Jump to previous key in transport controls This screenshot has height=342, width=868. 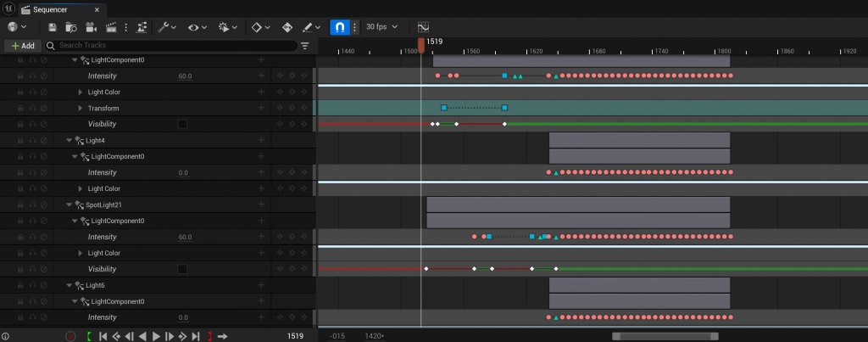(116, 336)
